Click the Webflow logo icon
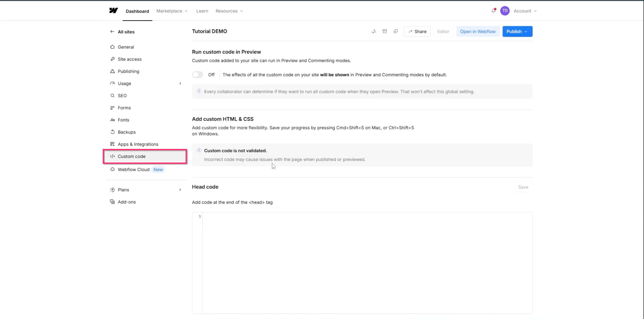This screenshot has width=644, height=319. pos(113,11)
